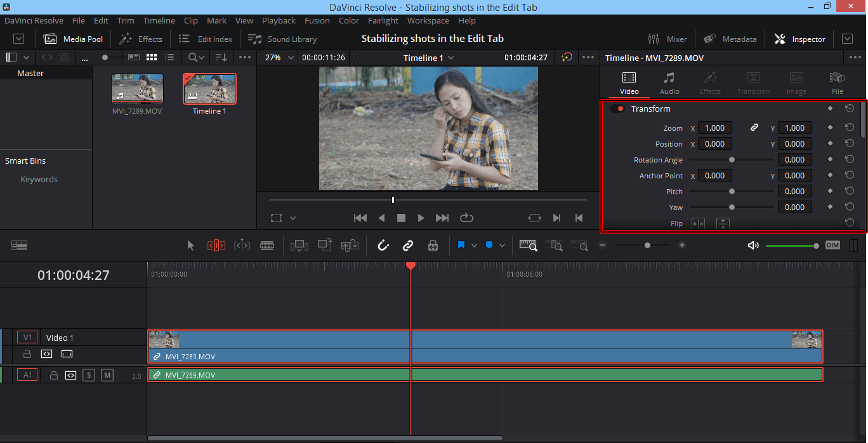Adjust the green volume slider

coord(792,246)
